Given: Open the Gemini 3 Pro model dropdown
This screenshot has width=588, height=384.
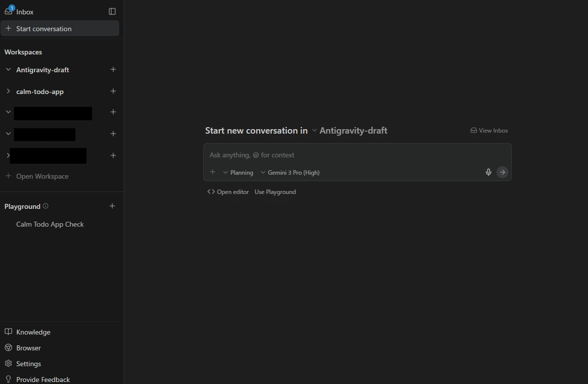Looking at the screenshot, I should point(290,173).
